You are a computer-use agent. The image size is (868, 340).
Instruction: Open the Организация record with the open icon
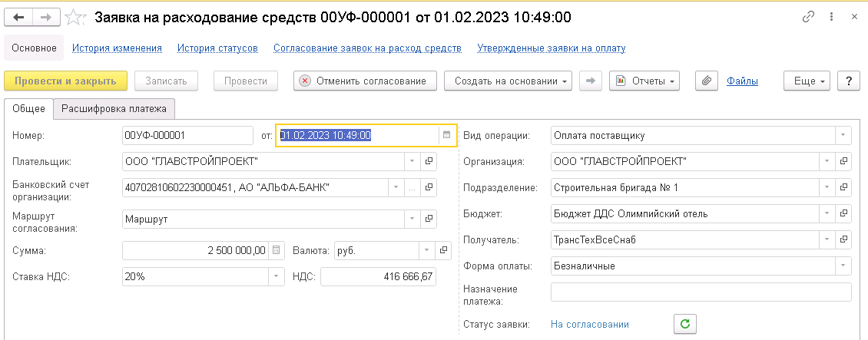coord(843,161)
